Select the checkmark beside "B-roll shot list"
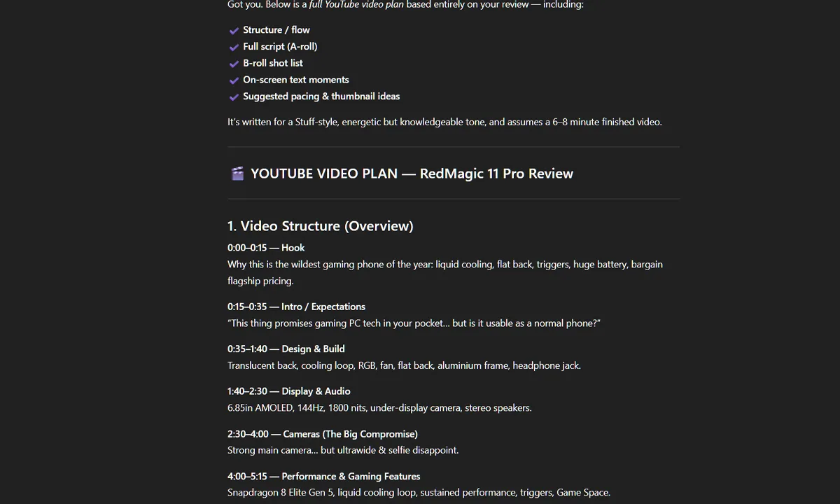Image resolution: width=840 pixels, height=504 pixels. (234, 64)
